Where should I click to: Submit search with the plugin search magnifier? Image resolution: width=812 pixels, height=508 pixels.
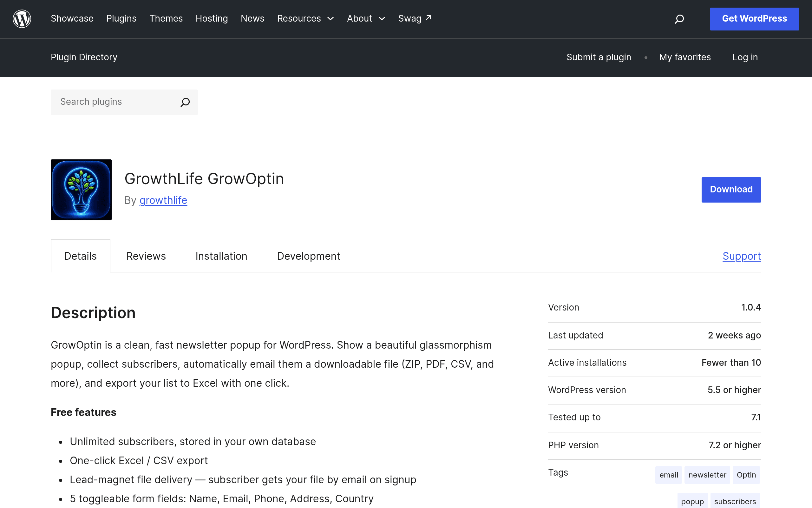coord(185,102)
